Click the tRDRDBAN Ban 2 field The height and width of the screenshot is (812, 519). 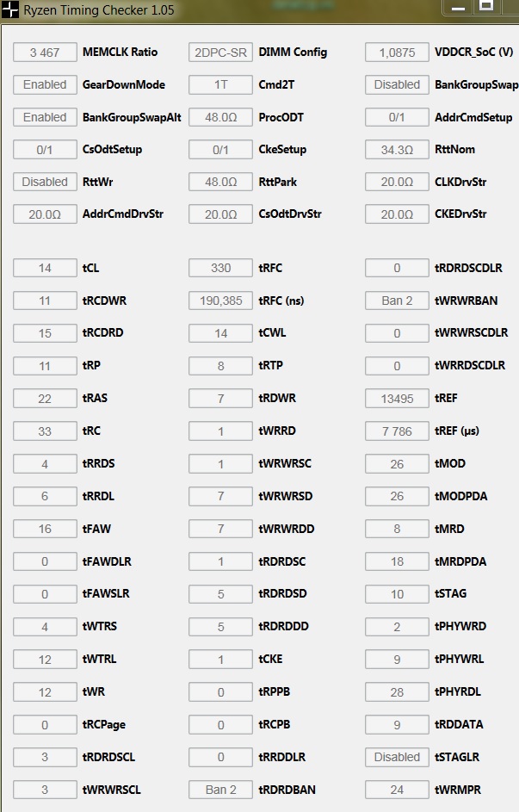click(220, 790)
